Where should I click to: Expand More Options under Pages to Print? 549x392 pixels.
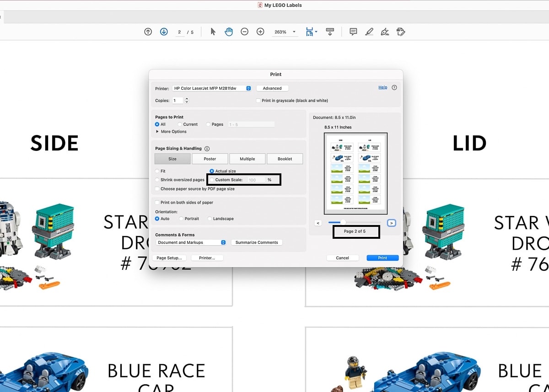click(x=158, y=132)
